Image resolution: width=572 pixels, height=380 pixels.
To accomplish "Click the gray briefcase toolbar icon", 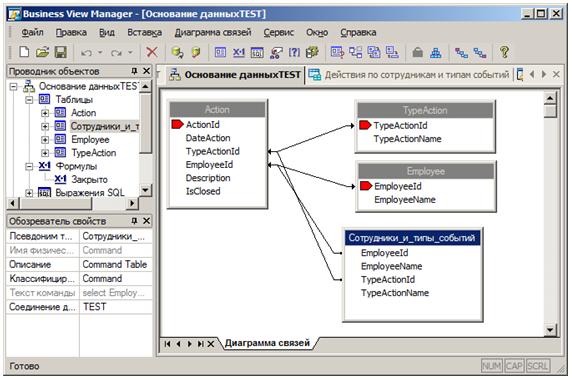I will 418,53.
